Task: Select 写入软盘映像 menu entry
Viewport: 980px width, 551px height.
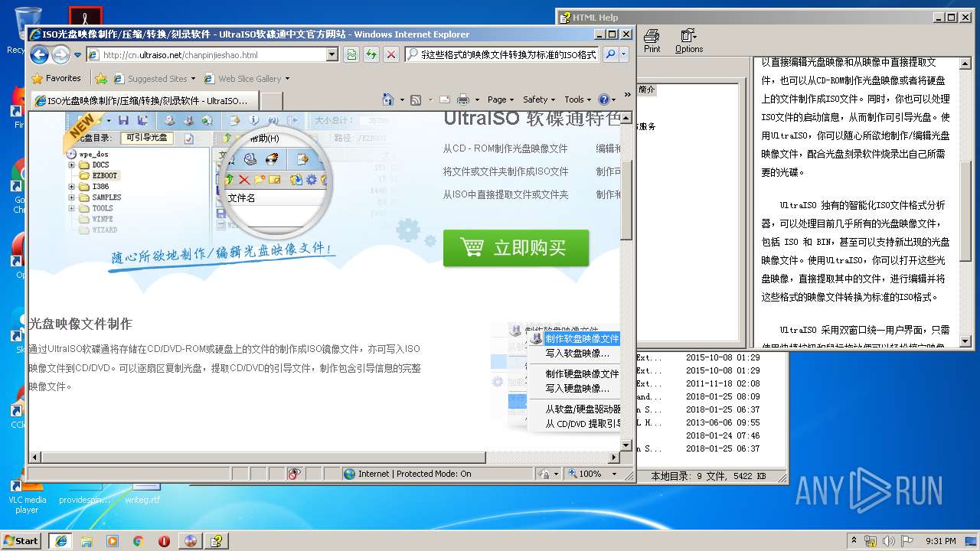Action: [577, 353]
